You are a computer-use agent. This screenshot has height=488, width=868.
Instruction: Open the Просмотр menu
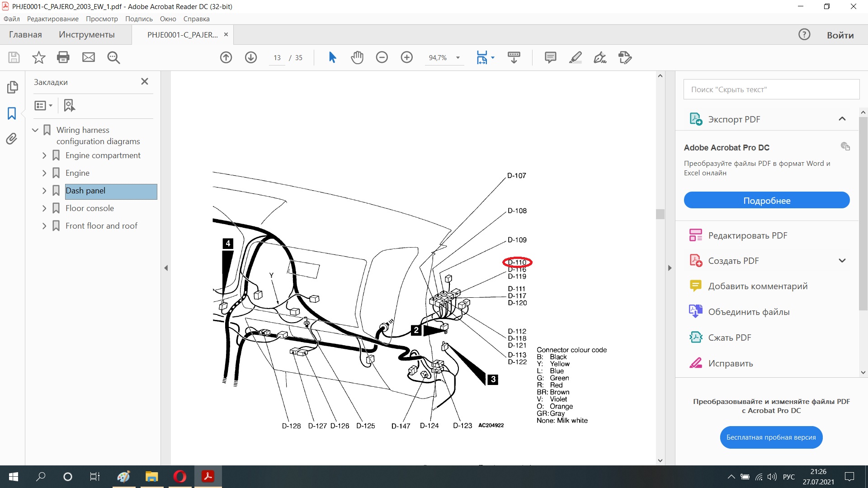coord(102,19)
